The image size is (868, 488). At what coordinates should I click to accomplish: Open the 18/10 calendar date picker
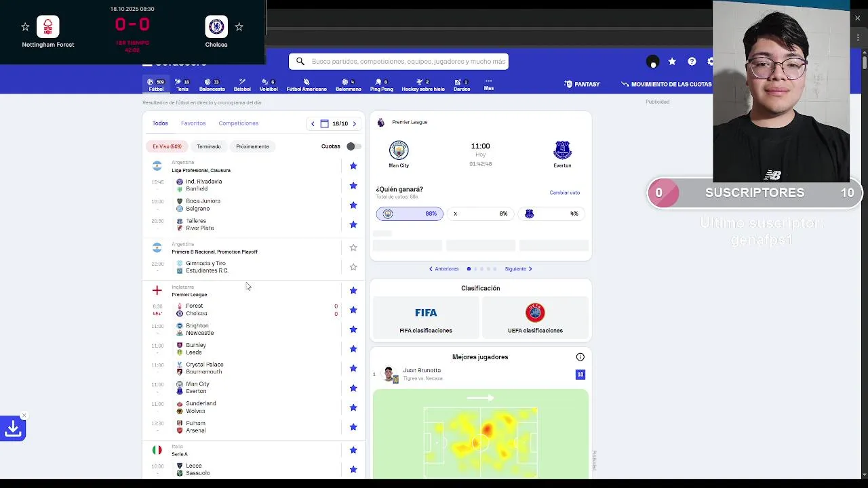pos(334,123)
